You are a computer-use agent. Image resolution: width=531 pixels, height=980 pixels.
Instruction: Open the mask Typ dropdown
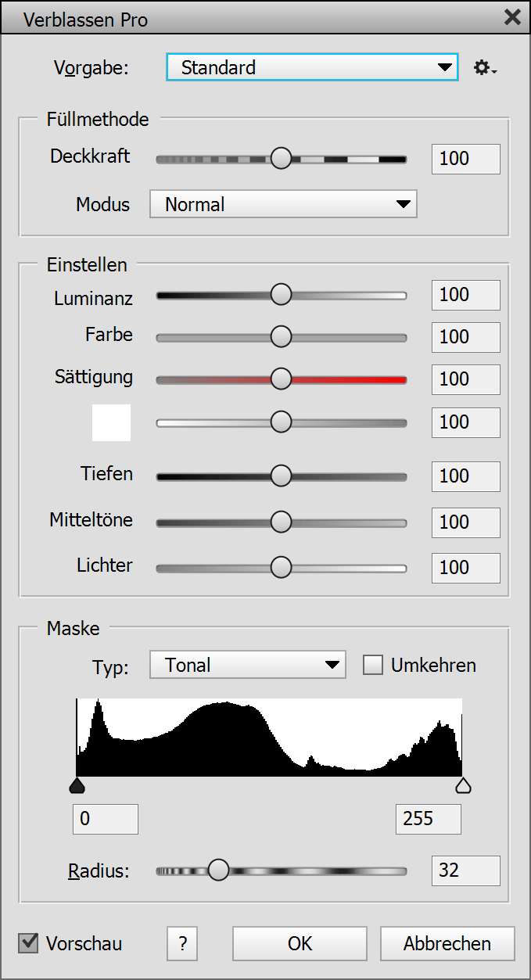pos(247,666)
